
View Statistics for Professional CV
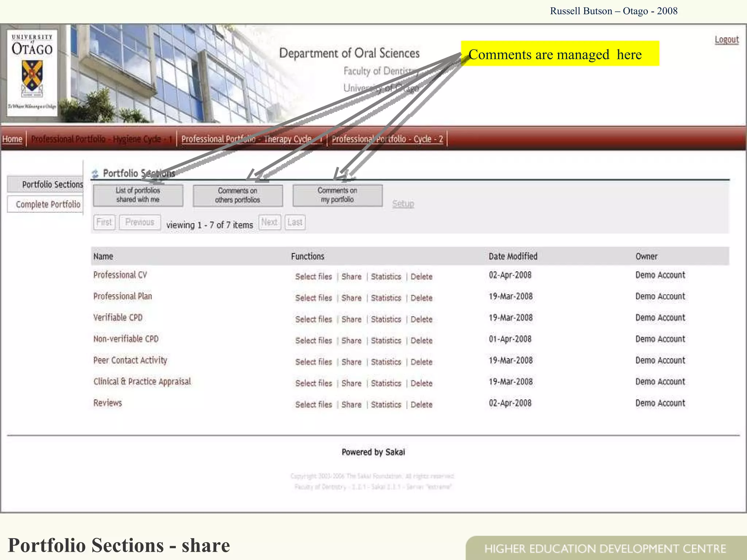(x=386, y=276)
